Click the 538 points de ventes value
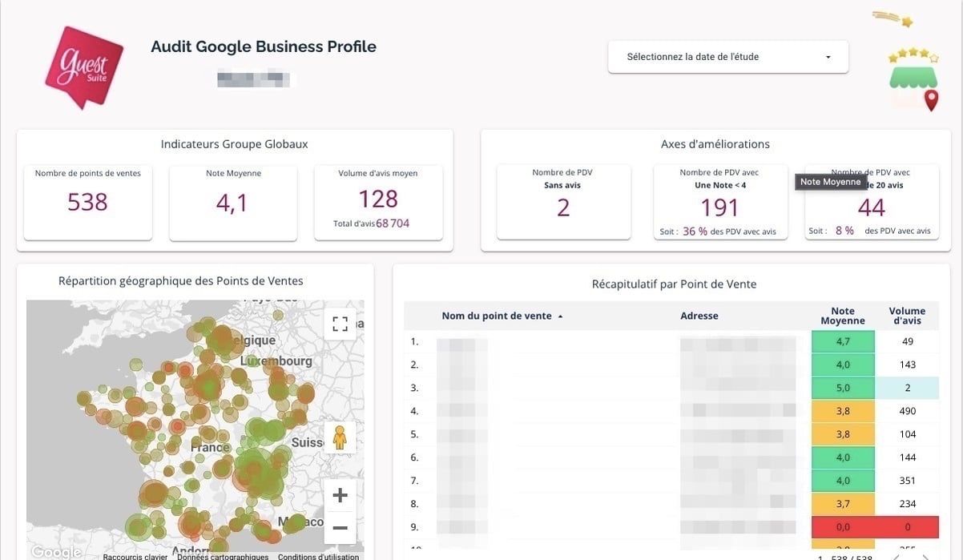The height and width of the screenshot is (560, 963). tap(87, 202)
